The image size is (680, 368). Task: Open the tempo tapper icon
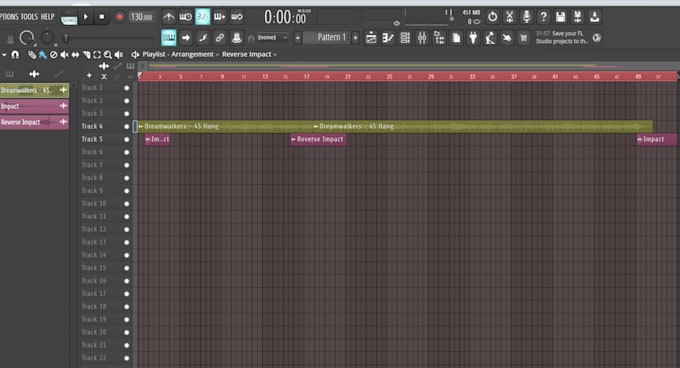pyautogui.click(x=490, y=38)
